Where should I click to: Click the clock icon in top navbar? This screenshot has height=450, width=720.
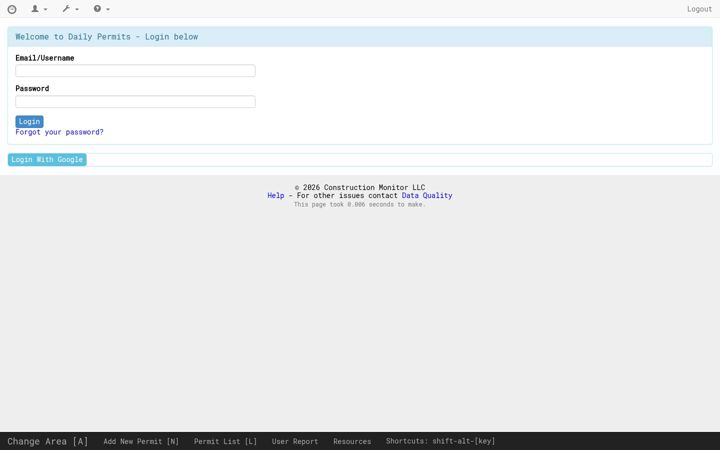[x=12, y=9]
